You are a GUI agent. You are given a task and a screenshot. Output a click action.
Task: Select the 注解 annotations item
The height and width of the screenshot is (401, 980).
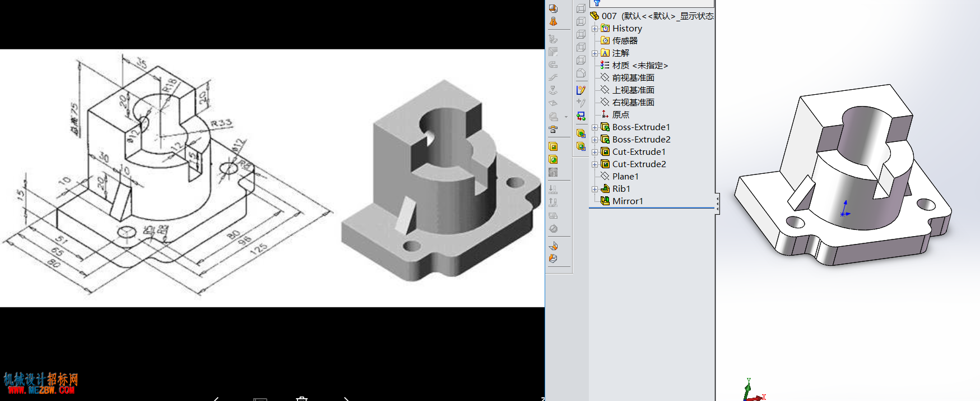click(x=615, y=53)
